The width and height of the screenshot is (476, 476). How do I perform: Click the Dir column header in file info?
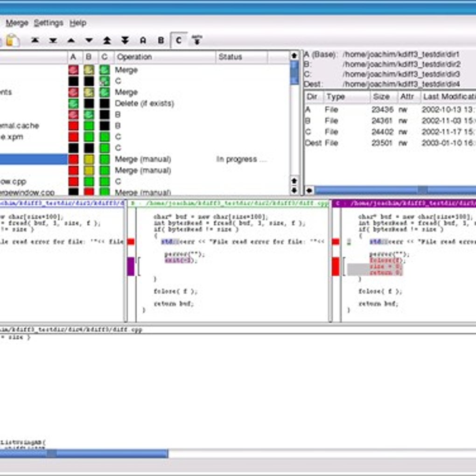[x=314, y=97]
